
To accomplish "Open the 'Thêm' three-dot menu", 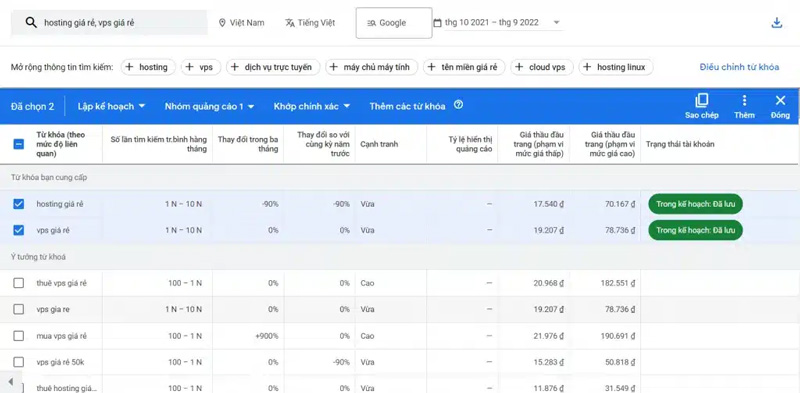I will tap(744, 106).
